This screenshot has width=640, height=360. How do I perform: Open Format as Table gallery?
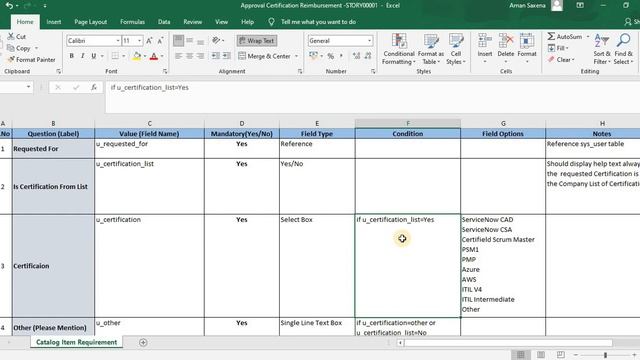point(431,49)
